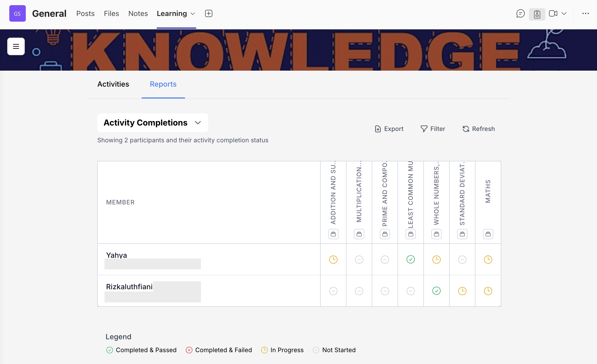Expand the Activity Completions report dropdown
The image size is (597, 364).
(x=198, y=123)
